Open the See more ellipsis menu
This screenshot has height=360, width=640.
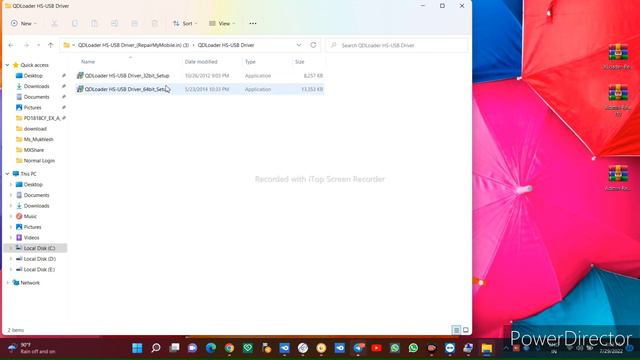click(253, 23)
